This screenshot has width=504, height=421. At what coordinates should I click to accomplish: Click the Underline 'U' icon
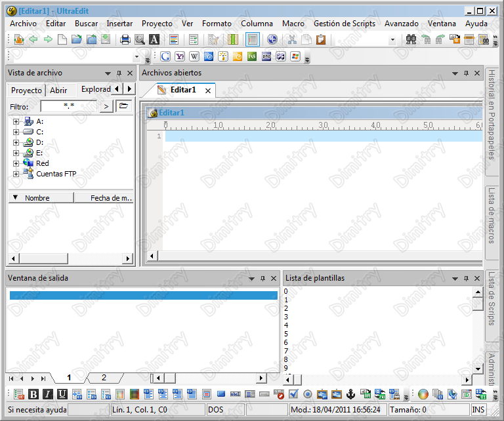(x=62, y=394)
